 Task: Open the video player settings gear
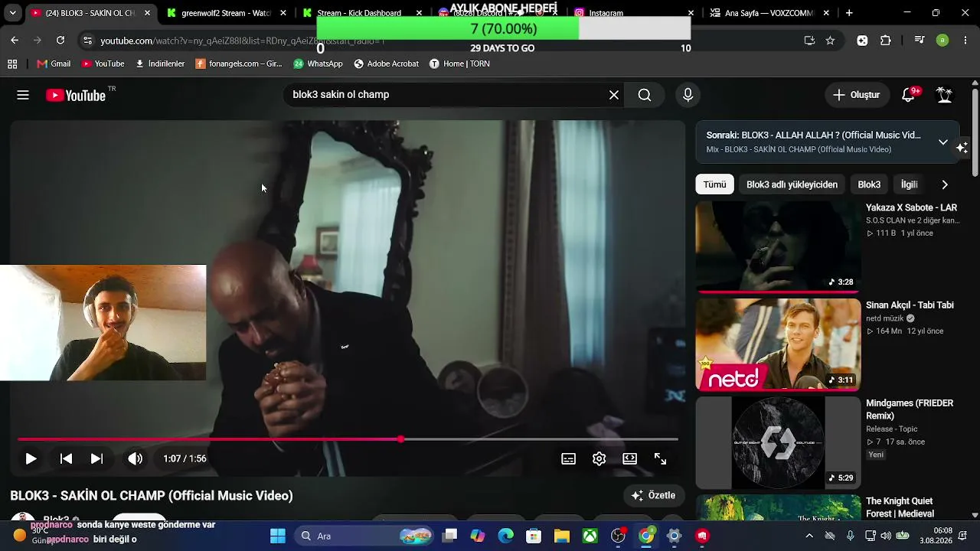(x=599, y=459)
